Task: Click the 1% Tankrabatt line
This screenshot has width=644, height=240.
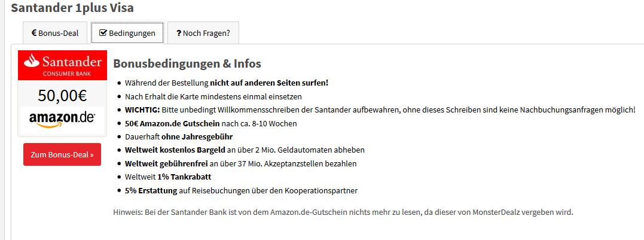Action: (168, 177)
